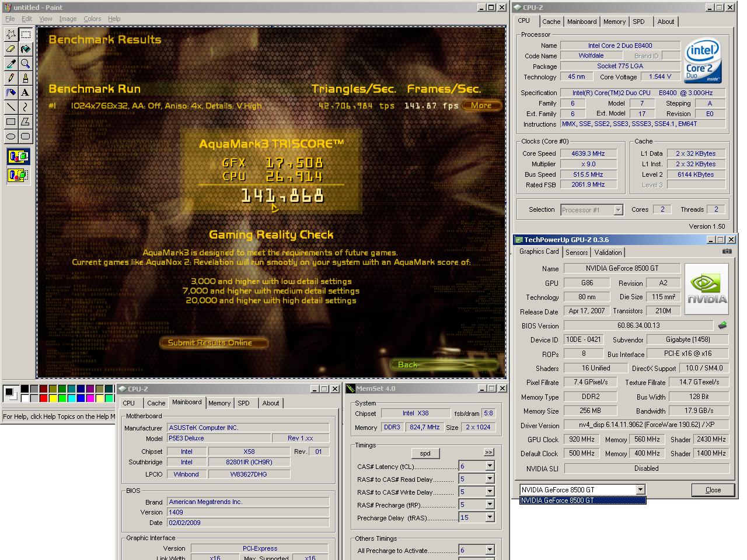Click the BIOS save chip icon in GPU-Z
Screen dimensions: 747x560
click(x=722, y=325)
